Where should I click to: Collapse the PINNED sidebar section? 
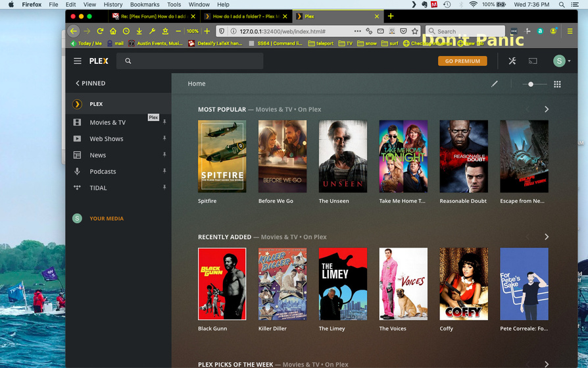(x=90, y=84)
